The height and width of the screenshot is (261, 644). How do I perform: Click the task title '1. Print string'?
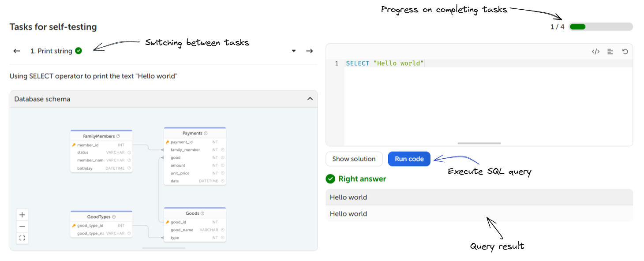pos(51,51)
